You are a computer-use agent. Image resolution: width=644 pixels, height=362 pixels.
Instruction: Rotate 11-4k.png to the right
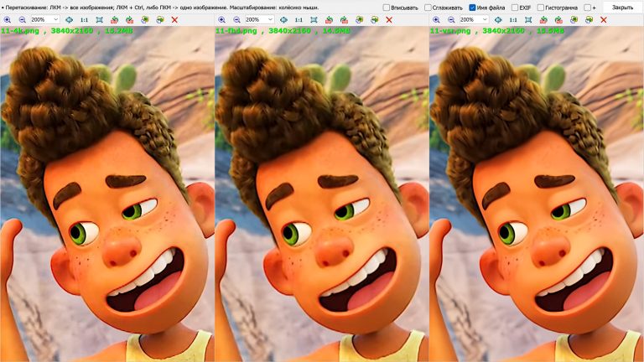(129, 20)
